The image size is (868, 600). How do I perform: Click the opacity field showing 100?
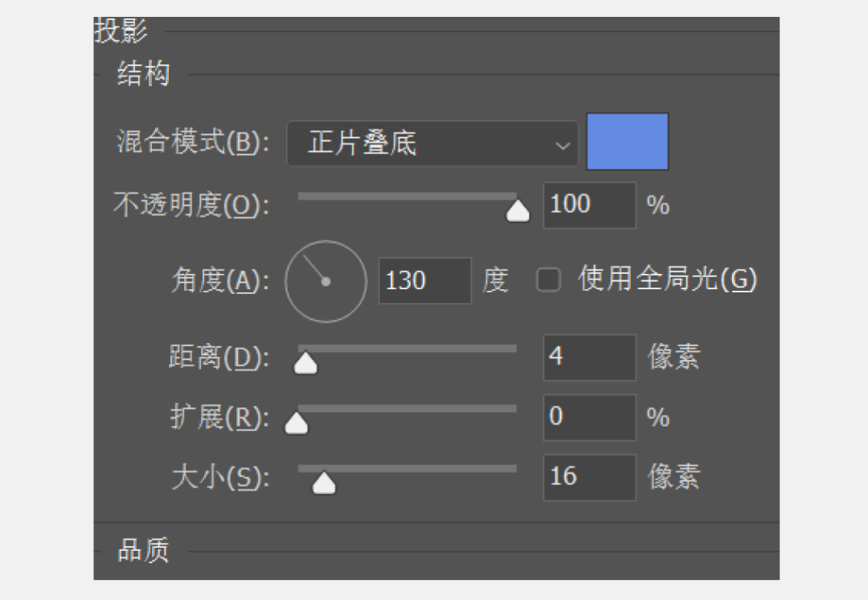[589, 205]
